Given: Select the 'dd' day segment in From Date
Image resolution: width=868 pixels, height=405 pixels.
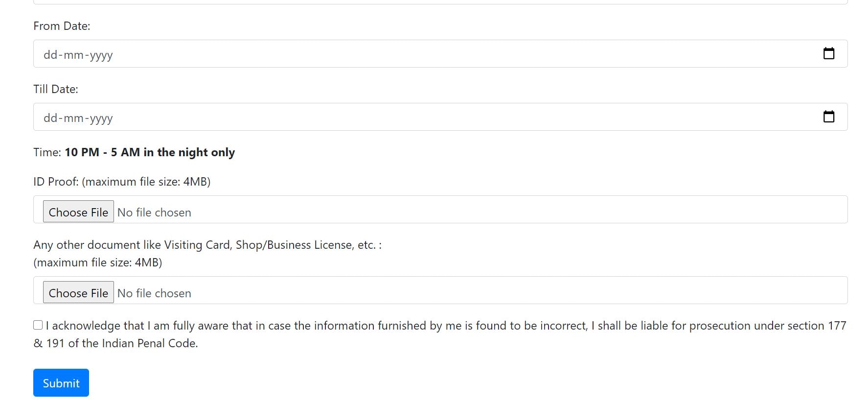Looking at the screenshot, I should 50,55.
